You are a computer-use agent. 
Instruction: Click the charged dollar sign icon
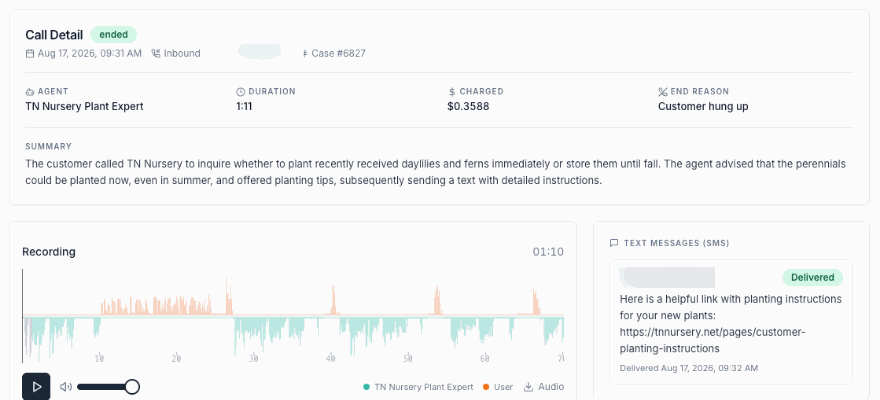click(x=452, y=91)
